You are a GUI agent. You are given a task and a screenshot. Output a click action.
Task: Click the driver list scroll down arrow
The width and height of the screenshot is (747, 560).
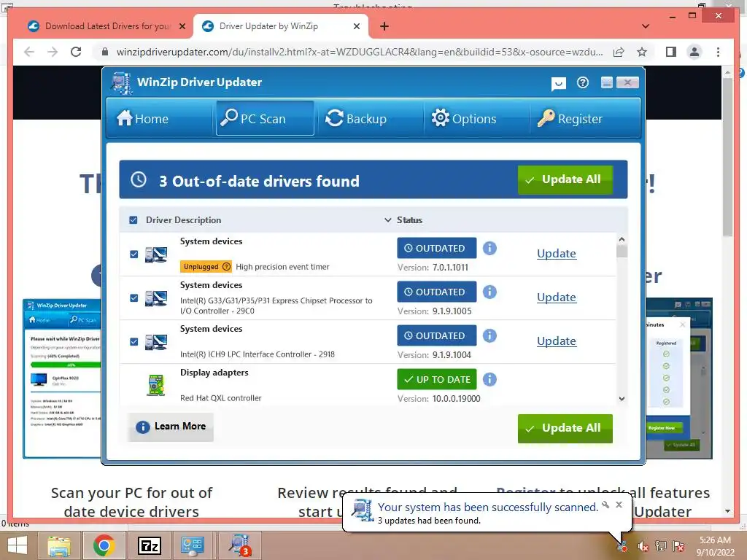(x=622, y=399)
